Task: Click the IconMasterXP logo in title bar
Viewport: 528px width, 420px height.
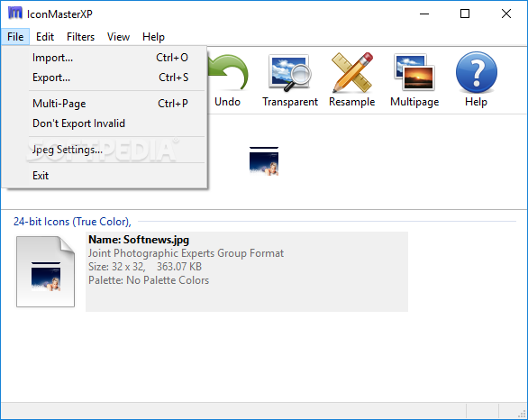Action: [x=15, y=14]
